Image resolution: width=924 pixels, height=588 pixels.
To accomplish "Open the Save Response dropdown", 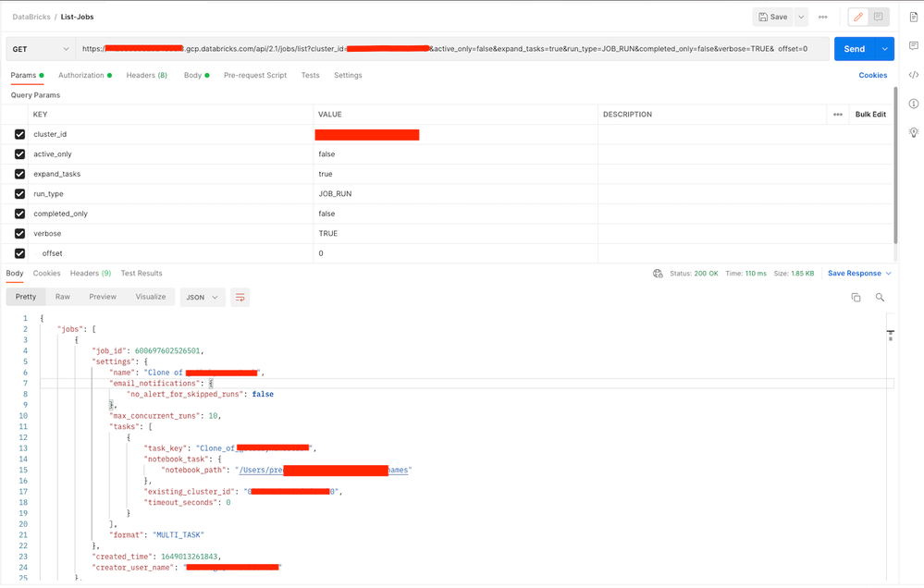I will pos(859,274).
